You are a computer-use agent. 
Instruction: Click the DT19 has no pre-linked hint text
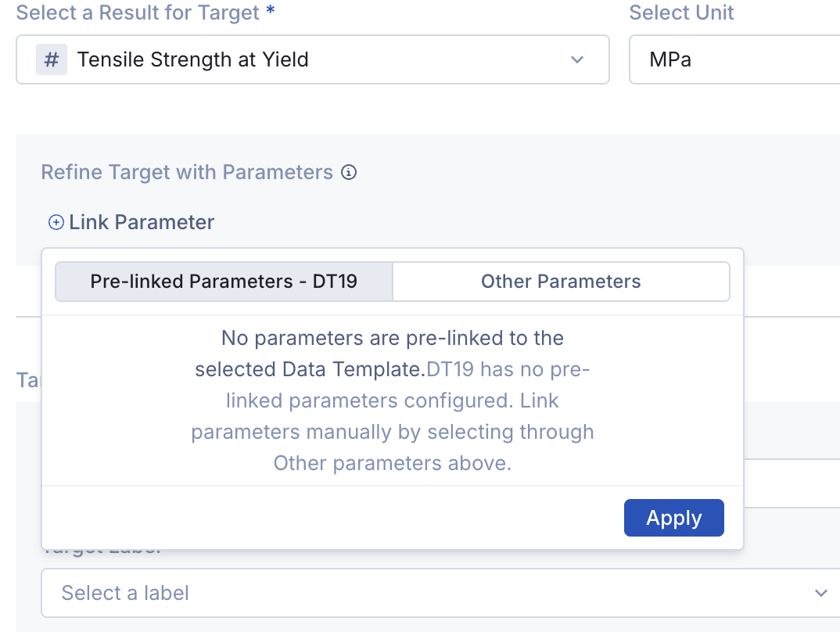pos(393,416)
